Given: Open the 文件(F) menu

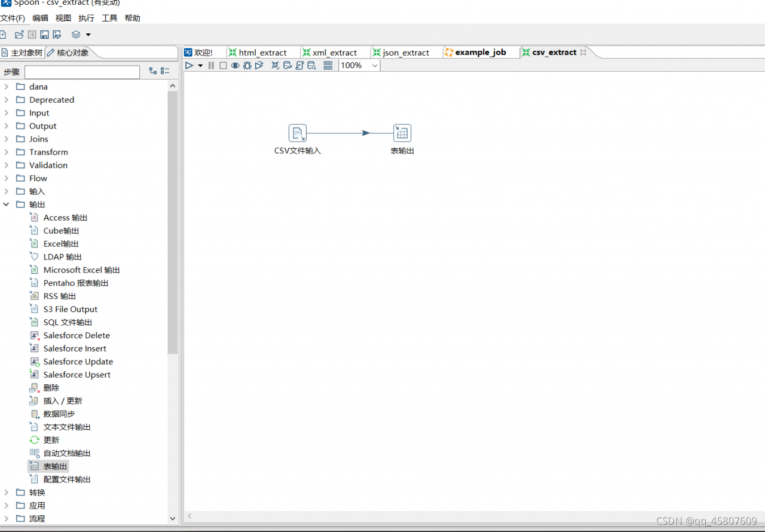Looking at the screenshot, I should [13, 18].
